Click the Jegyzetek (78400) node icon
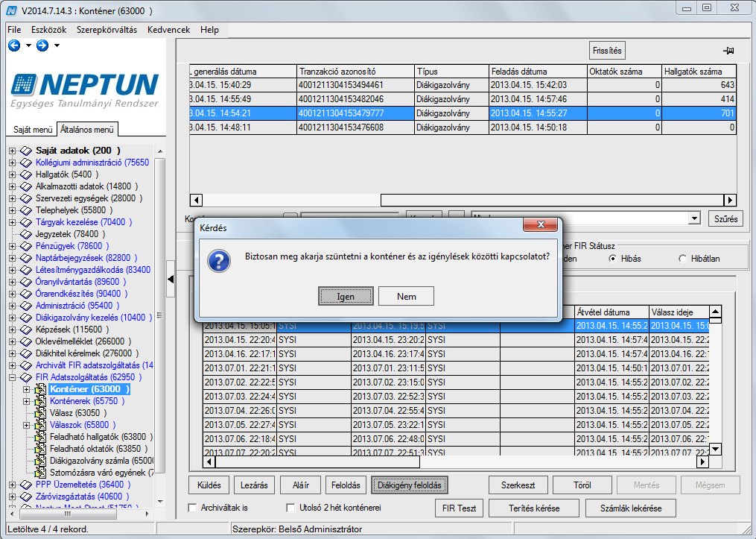The height and width of the screenshot is (539, 756). tap(25, 234)
